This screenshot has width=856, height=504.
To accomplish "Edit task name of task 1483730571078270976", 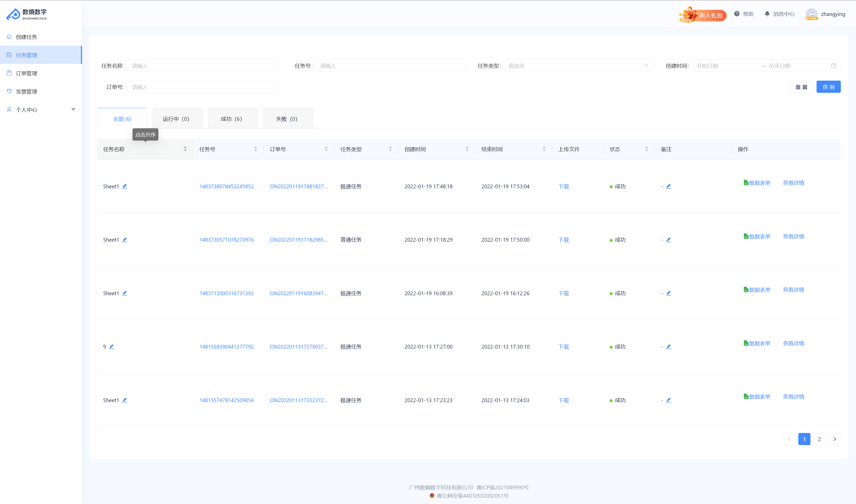I will (x=125, y=240).
